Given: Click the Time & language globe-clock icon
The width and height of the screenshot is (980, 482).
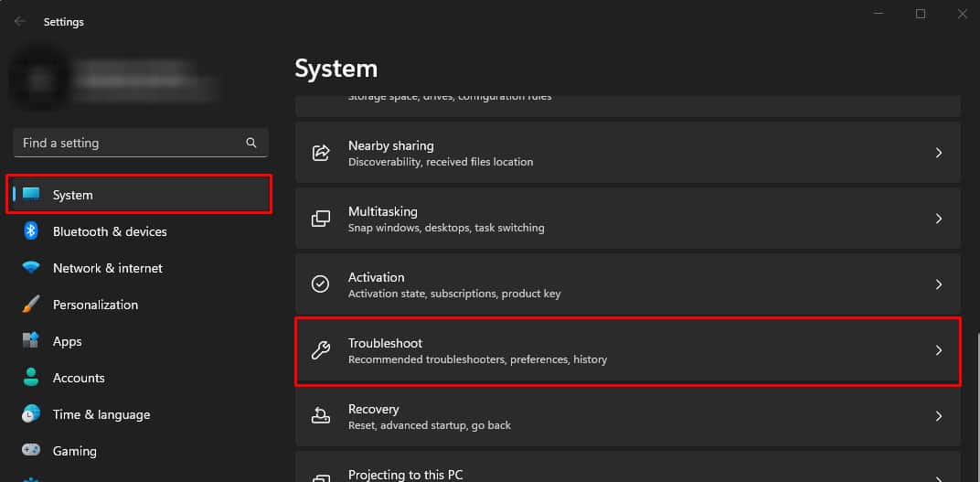Looking at the screenshot, I should click(31, 413).
